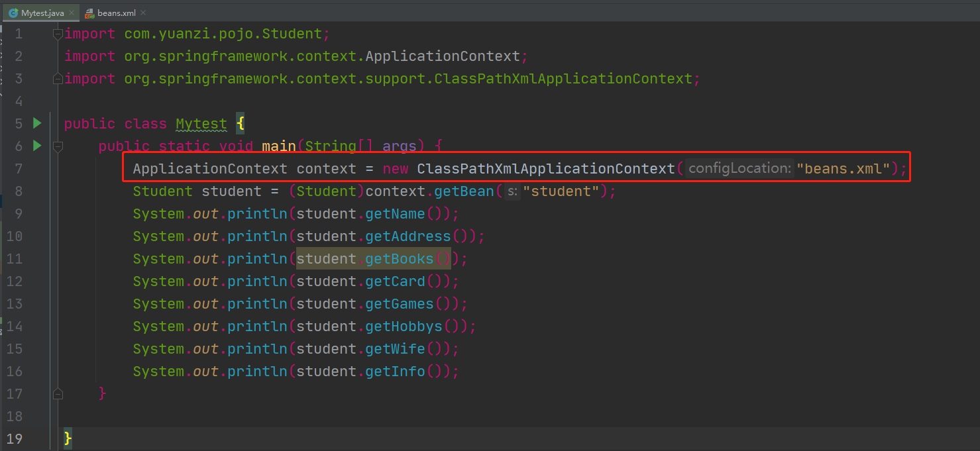Click the "s:" parameter hint in getBean
Viewport: 980px width, 451px height.
point(512,191)
